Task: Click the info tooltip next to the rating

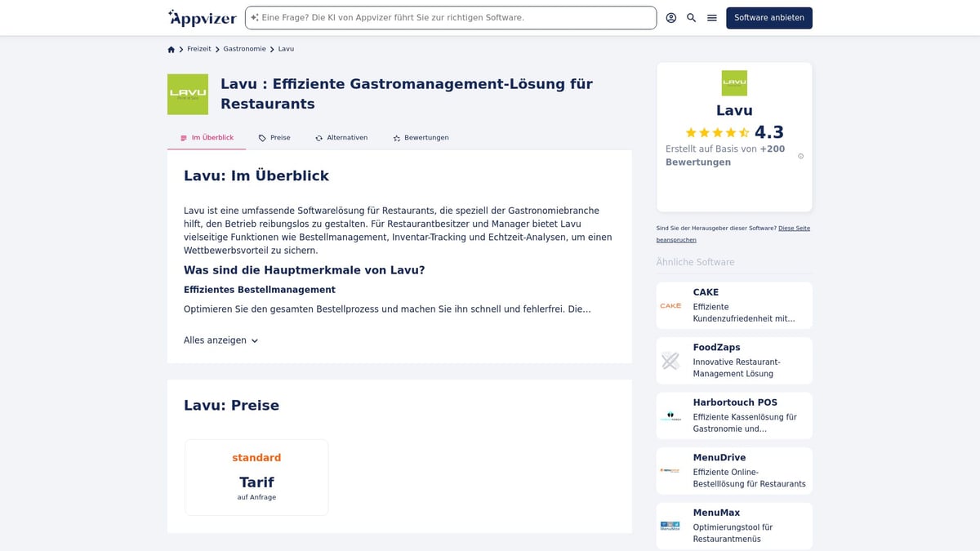Action: click(x=800, y=155)
